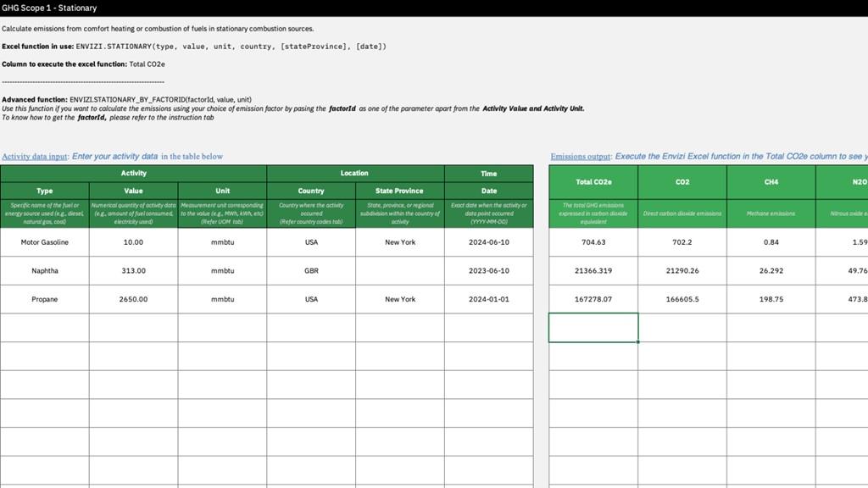Select the GBR country cell

pyautogui.click(x=311, y=271)
